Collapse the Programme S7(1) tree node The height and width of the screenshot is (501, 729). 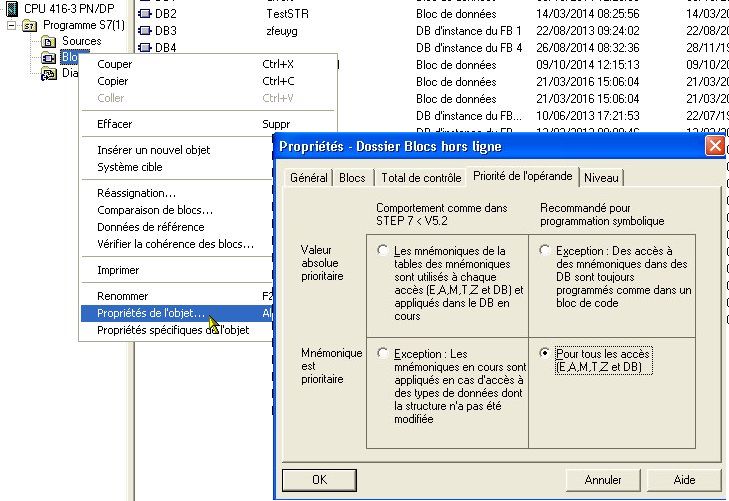tap(12, 25)
